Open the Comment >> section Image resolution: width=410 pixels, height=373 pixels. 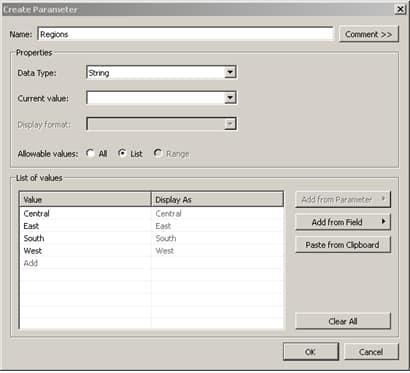pyautogui.click(x=369, y=34)
